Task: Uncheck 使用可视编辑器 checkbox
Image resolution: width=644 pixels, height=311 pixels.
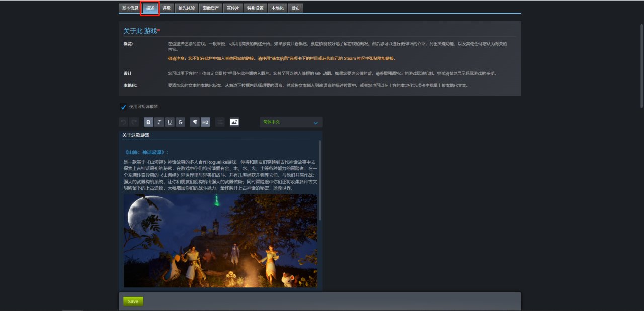Action: click(x=123, y=107)
